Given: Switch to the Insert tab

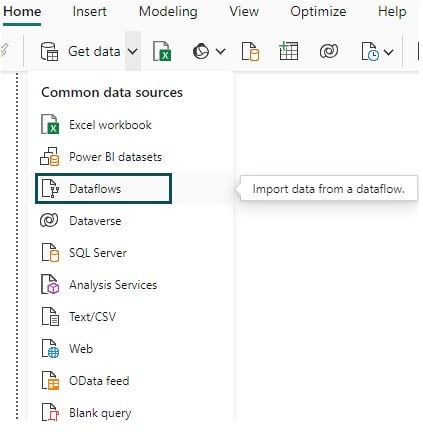Looking at the screenshot, I should pyautogui.click(x=89, y=12).
